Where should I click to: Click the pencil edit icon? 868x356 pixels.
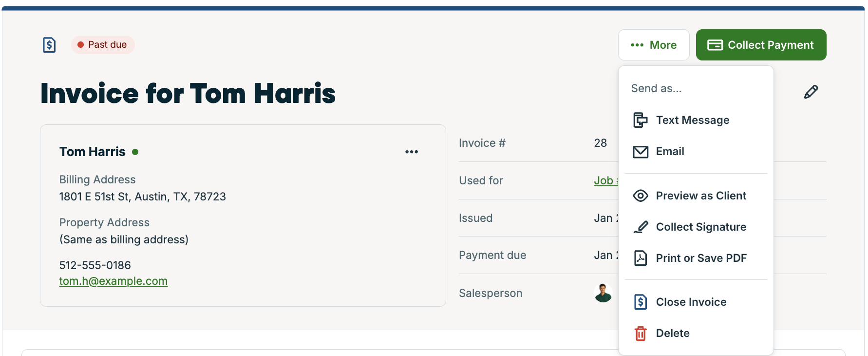point(811,92)
